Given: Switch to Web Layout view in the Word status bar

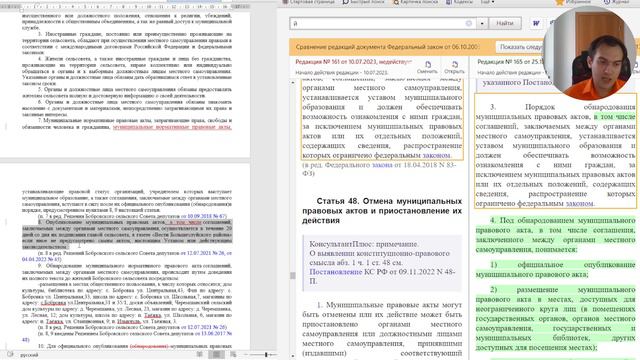Looking at the screenshot, I should [x=233, y=355].
